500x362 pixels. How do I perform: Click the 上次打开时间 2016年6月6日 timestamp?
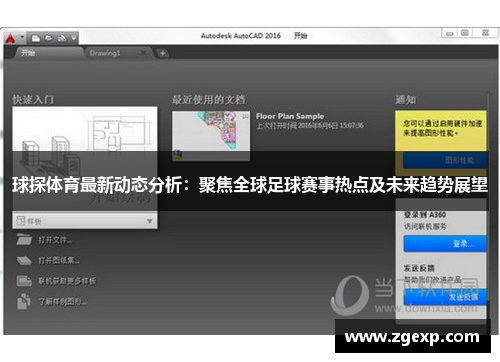310,126
